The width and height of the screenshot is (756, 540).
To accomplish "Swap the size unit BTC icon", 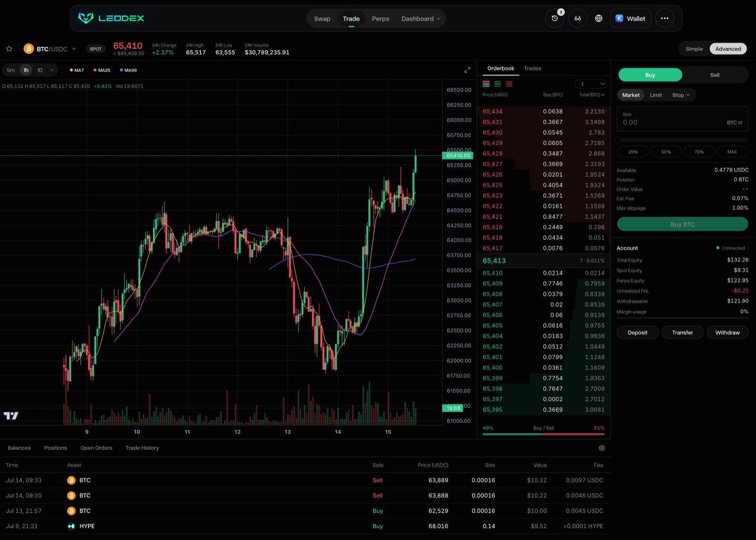I will [x=734, y=122].
